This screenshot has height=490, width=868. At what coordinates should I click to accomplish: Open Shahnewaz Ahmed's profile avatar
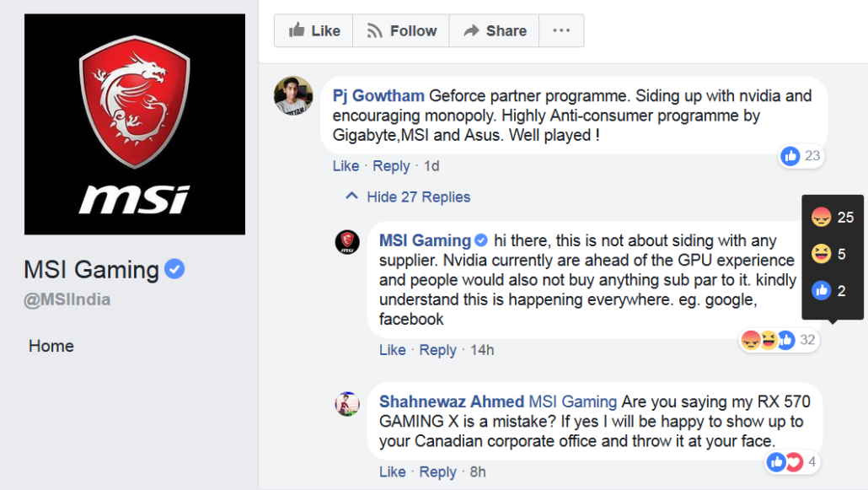[347, 404]
